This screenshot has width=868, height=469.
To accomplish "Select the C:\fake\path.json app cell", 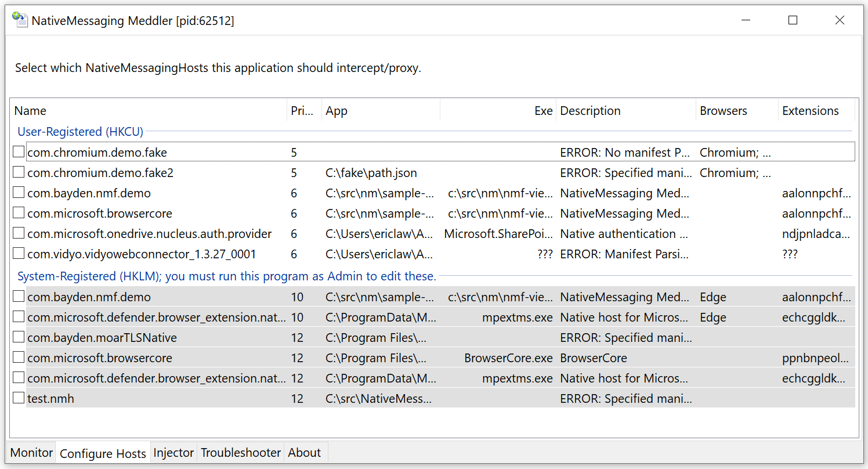I will pos(371,172).
